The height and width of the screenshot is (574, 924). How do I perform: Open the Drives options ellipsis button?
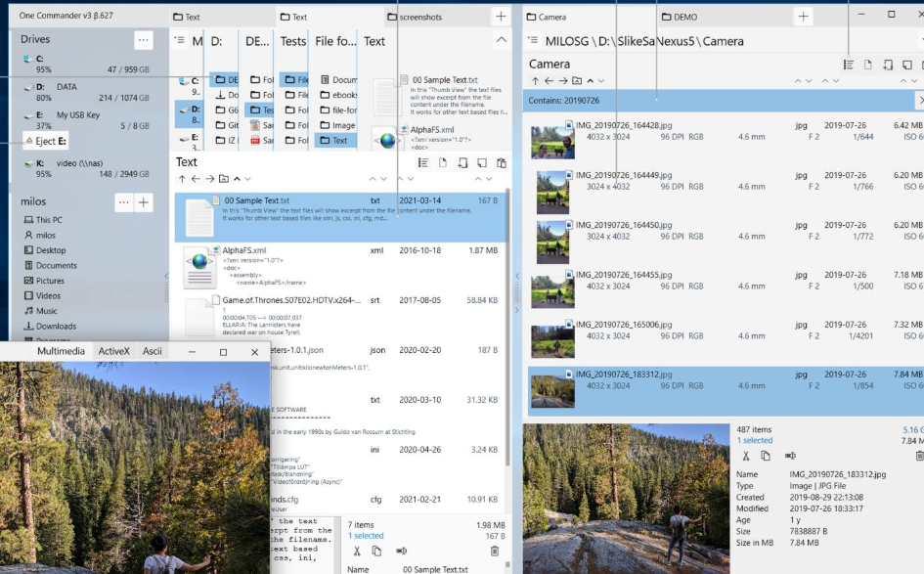point(143,40)
